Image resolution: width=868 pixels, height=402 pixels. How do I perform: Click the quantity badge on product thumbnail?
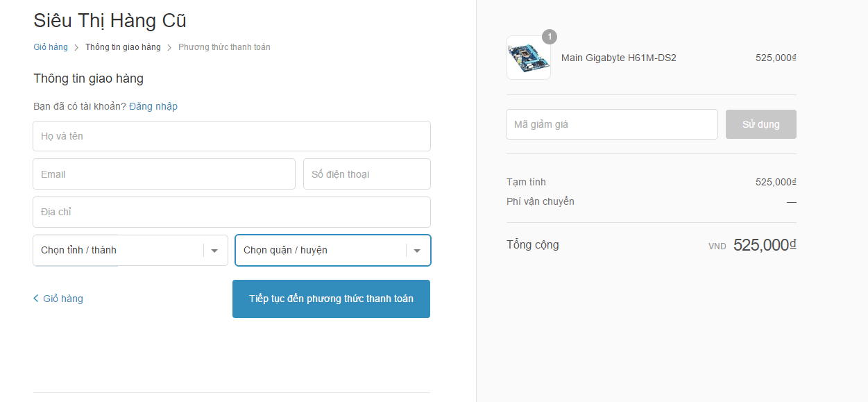coord(550,37)
